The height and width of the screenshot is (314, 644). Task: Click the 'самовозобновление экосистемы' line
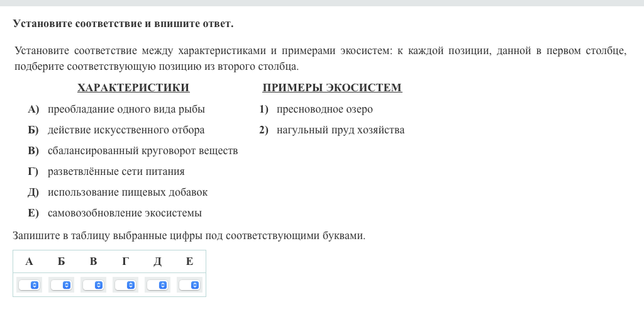click(x=125, y=213)
